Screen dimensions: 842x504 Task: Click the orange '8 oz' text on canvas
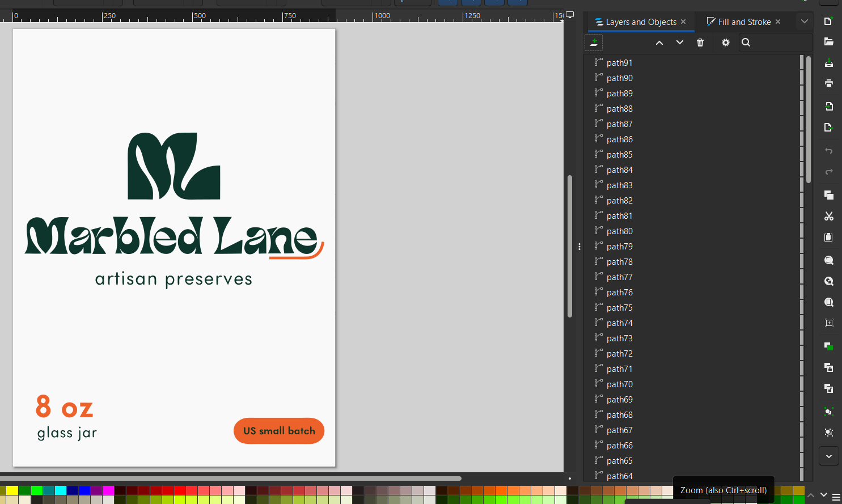click(64, 406)
